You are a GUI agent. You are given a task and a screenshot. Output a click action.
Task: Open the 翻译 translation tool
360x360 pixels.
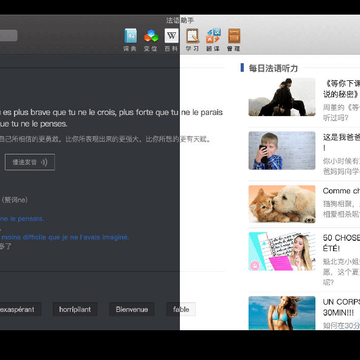tap(213, 40)
